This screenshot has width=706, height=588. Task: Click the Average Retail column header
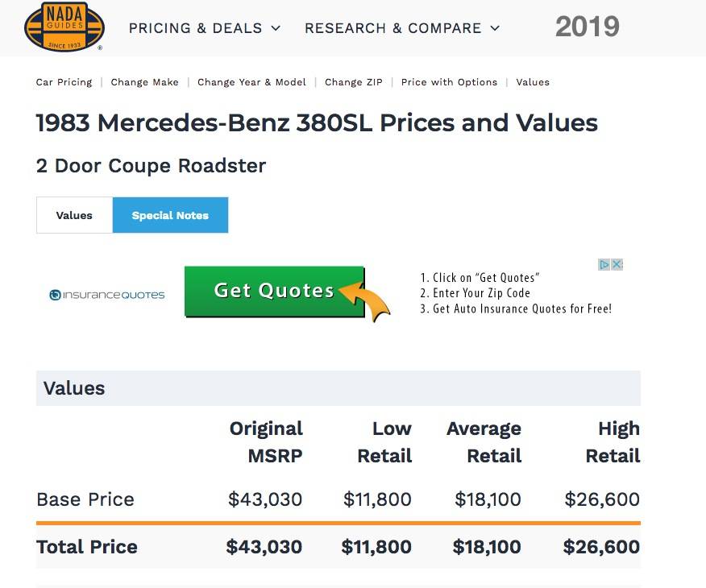[x=484, y=442]
